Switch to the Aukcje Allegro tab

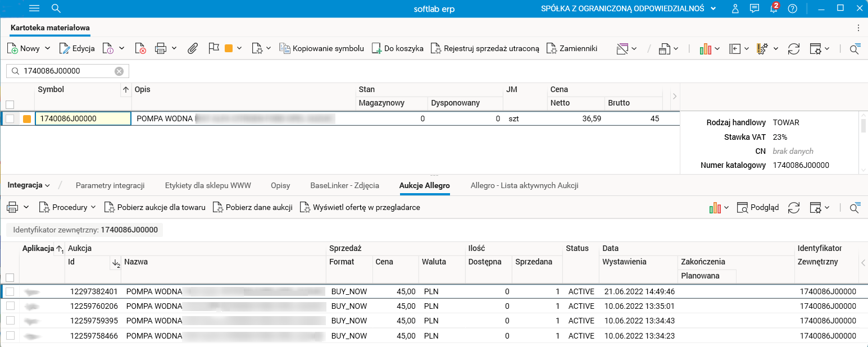click(425, 185)
